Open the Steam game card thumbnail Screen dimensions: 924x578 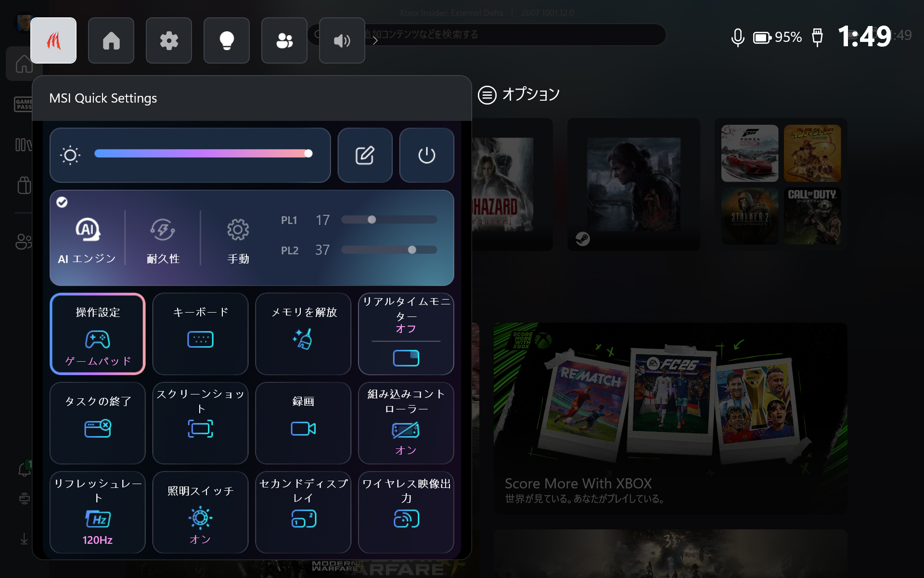point(633,184)
